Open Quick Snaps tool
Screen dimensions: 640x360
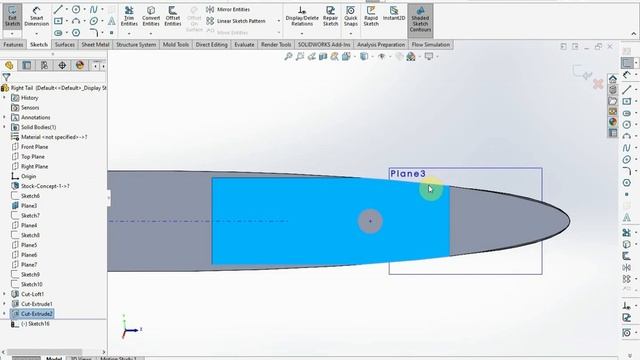351,16
